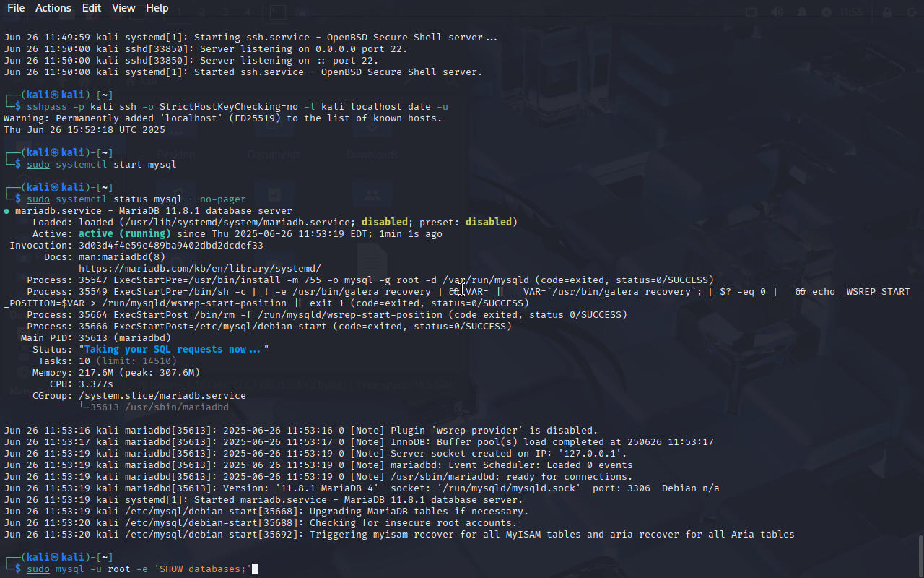Click the gray '35613 /usr/sbin/mariadbd' tree entry

click(160, 407)
